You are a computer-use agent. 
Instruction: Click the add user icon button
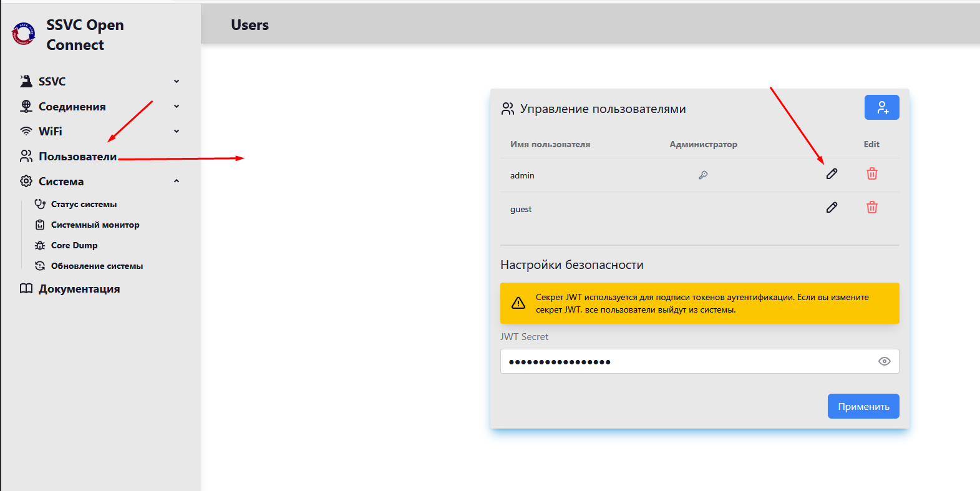pyautogui.click(x=881, y=107)
